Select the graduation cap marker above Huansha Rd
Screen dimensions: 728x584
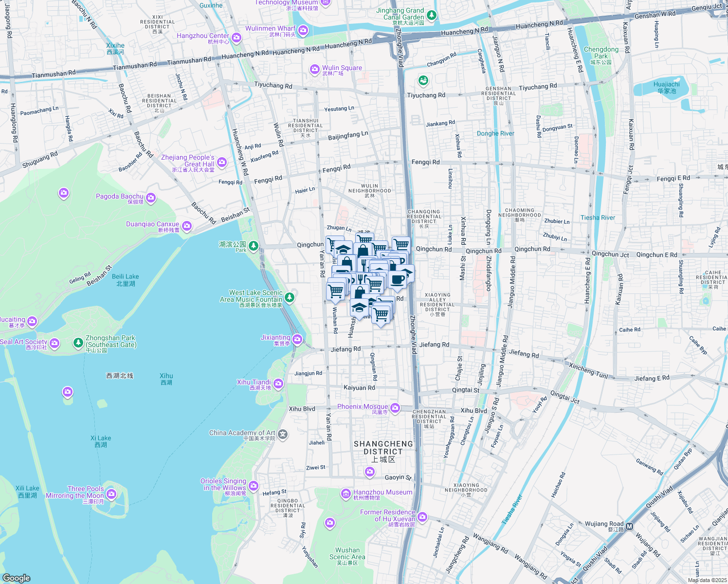(359, 308)
